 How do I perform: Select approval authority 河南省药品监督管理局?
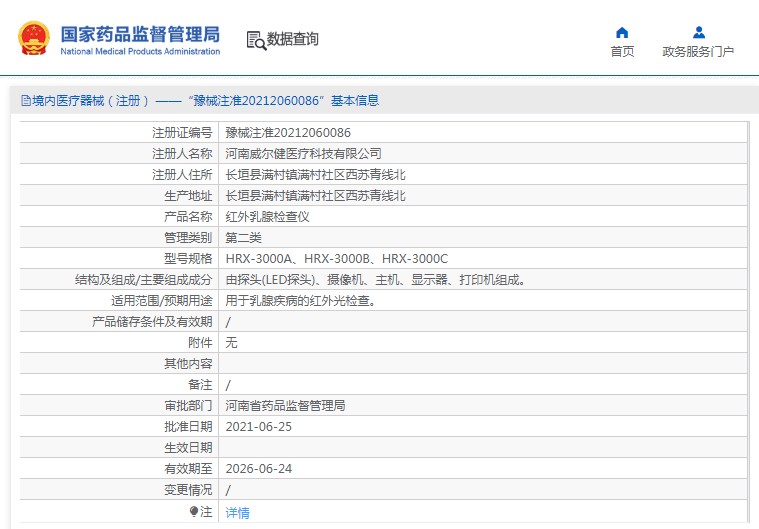(x=286, y=406)
